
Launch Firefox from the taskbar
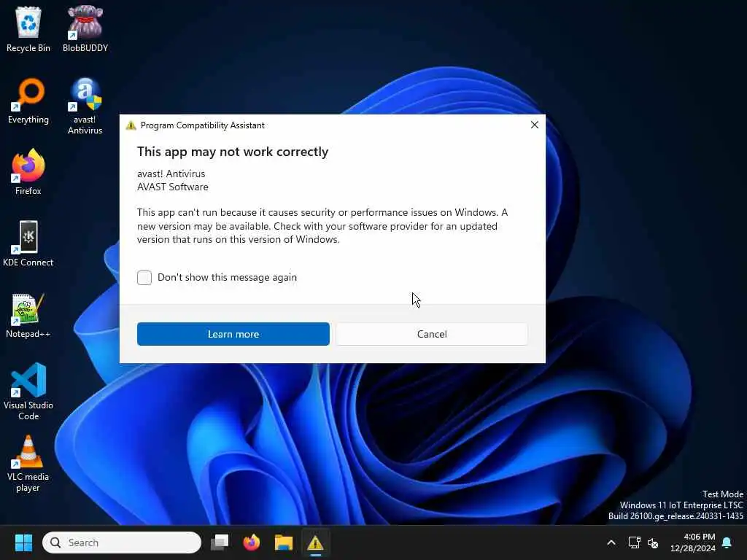point(252,542)
